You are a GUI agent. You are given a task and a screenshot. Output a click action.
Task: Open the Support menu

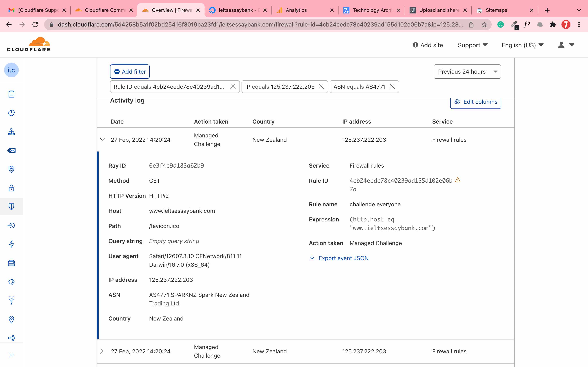click(x=472, y=45)
